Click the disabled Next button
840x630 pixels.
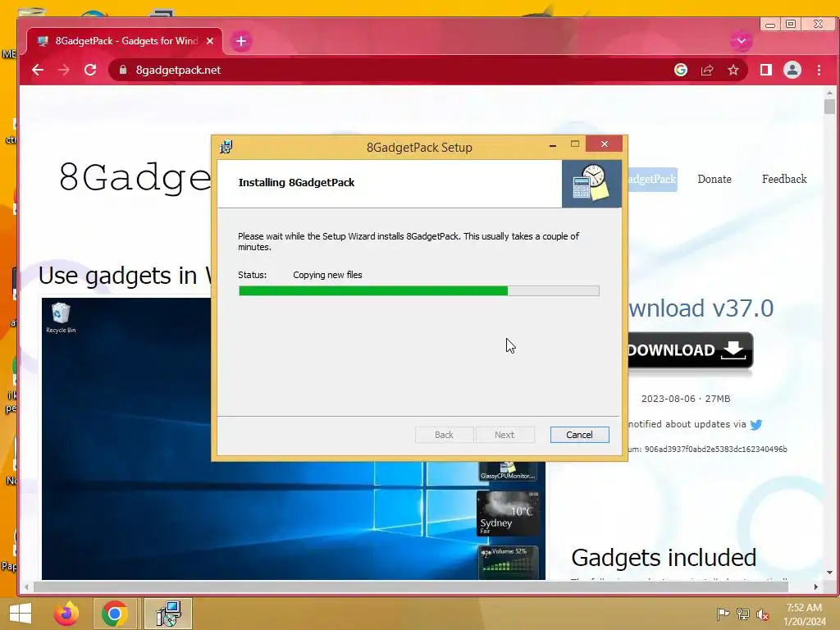[504, 435]
